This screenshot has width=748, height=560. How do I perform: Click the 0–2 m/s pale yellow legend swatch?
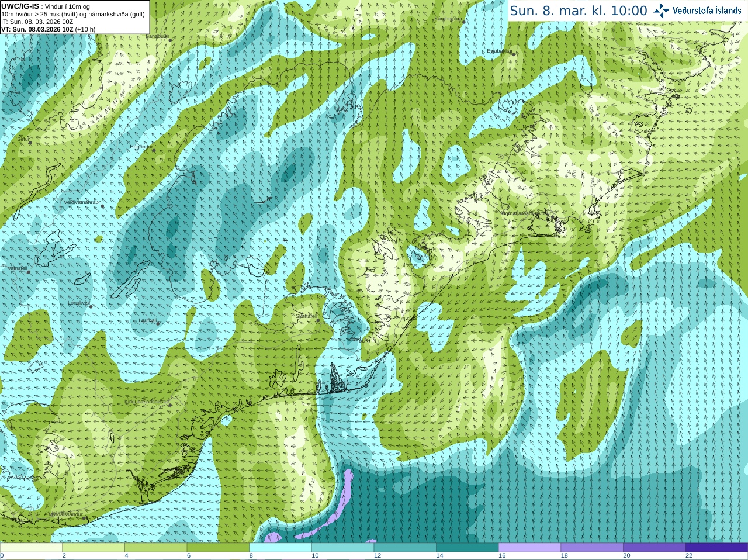(31, 548)
